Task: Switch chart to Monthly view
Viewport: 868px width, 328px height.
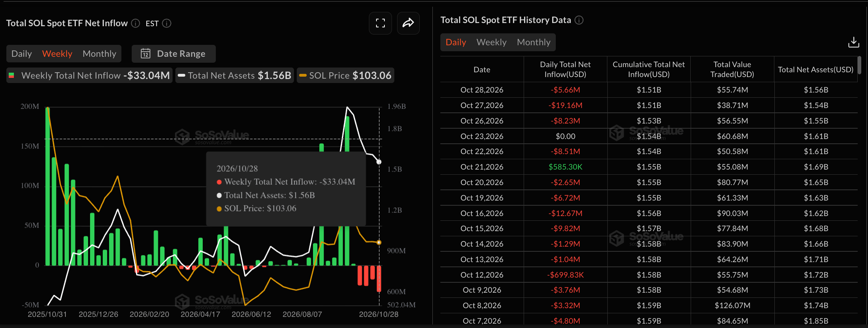Action: coord(100,54)
